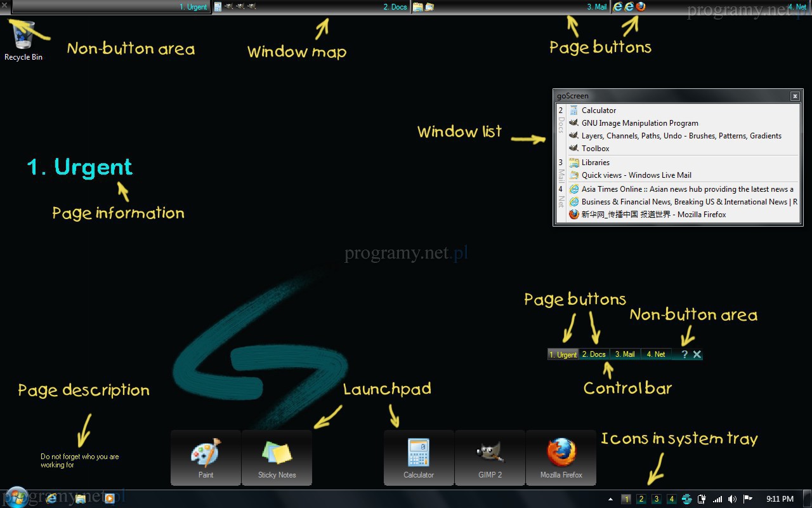Open Sticky Notes from the launchpad
Viewport: 812px width, 508px height.
[x=277, y=458]
